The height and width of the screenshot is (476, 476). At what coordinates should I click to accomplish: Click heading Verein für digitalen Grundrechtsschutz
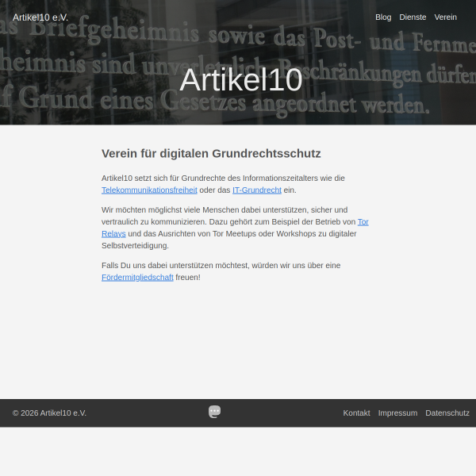211,154
